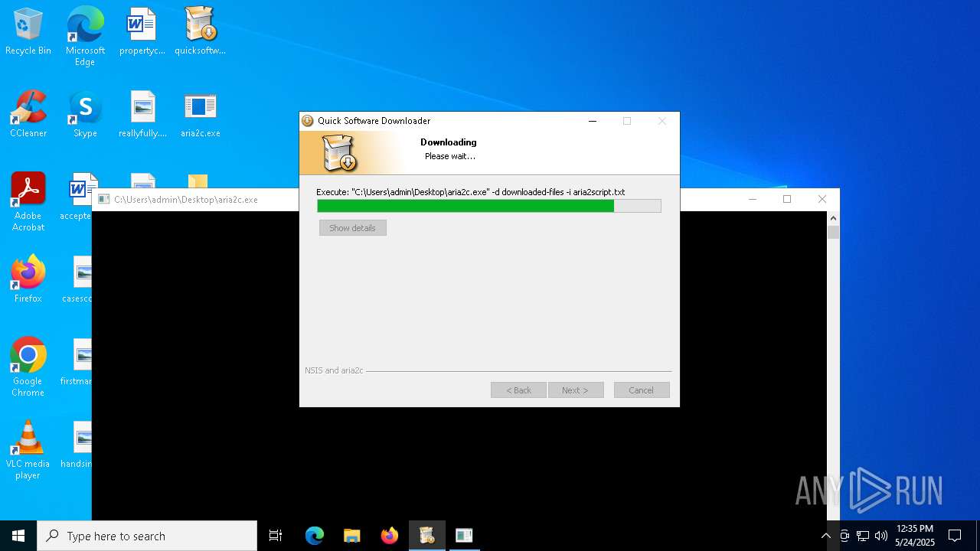Select the handsin... image file icon

pos(77,445)
